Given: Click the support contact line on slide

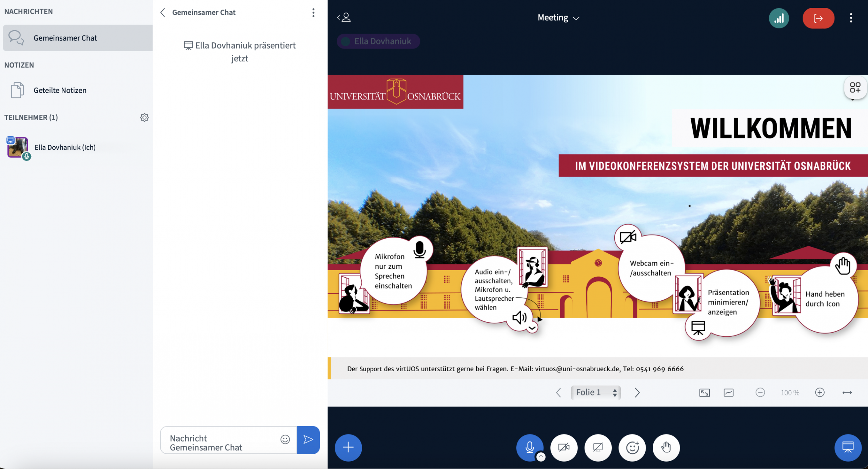Looking at the screenshot, I should coord(515,369).
